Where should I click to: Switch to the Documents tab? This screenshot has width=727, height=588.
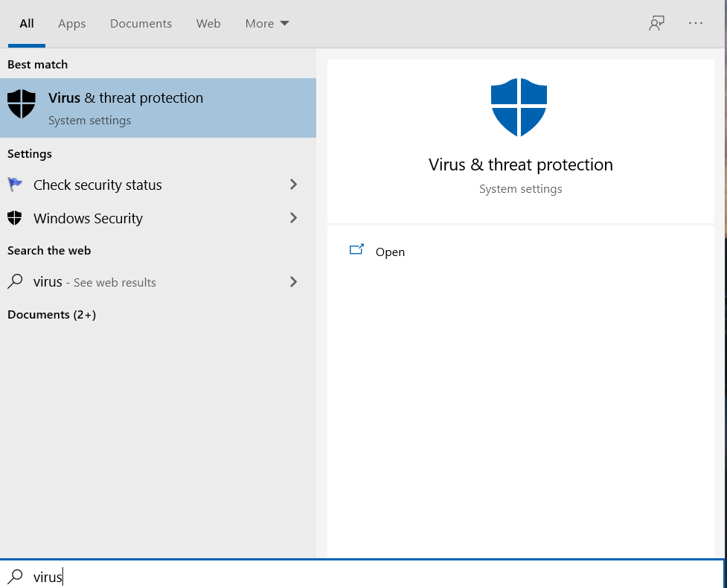coord(141,23)
